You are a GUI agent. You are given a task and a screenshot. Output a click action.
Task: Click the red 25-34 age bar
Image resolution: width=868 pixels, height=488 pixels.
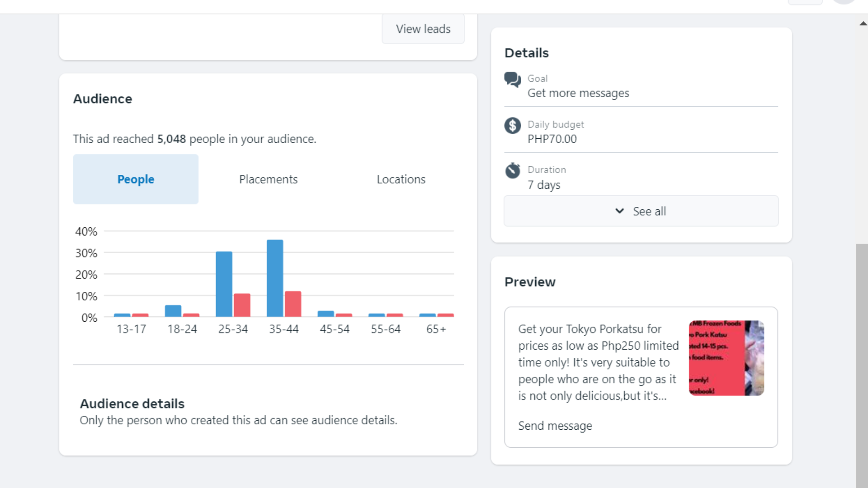pos(242,305)
